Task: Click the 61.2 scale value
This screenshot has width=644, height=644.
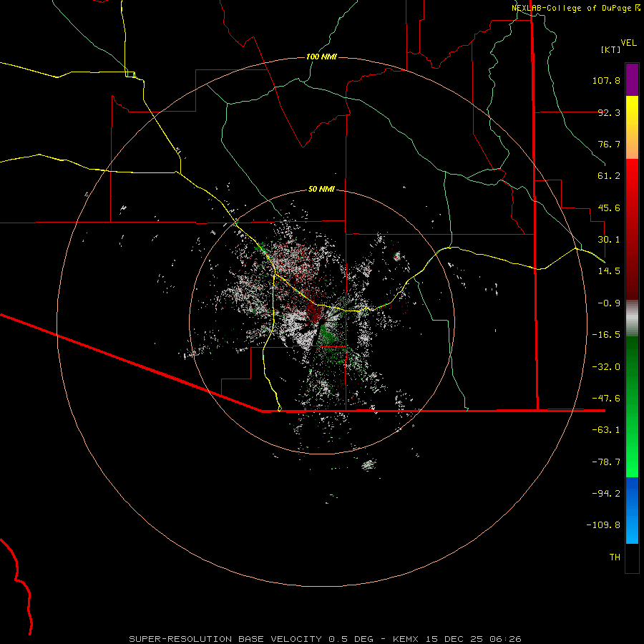Action: 609,176
